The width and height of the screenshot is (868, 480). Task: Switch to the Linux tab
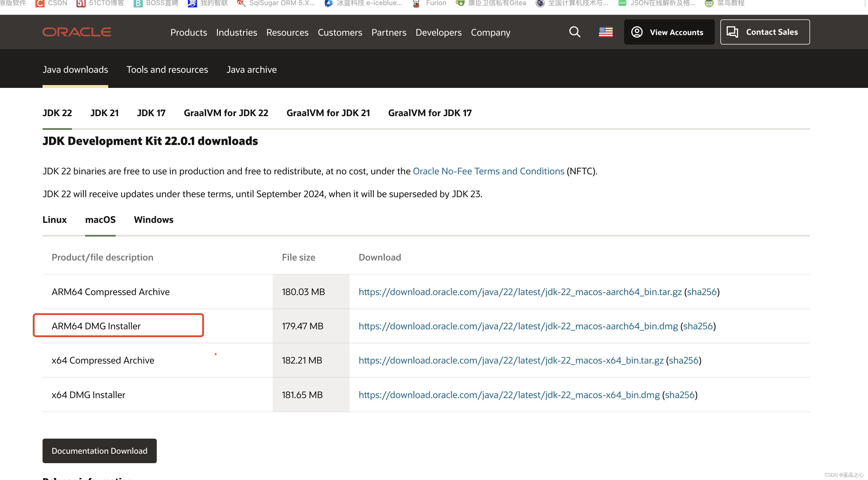pos(55,220)
